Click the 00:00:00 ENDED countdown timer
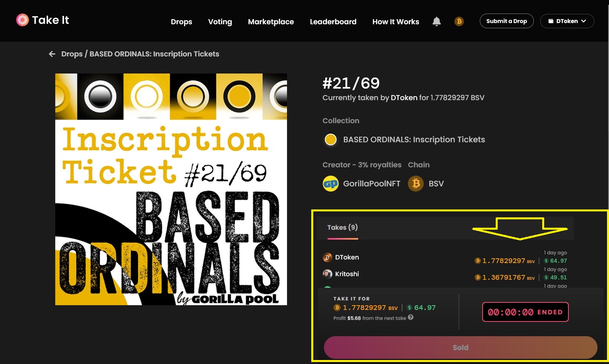The image size is (609, 364). click(x=525, y=312)
